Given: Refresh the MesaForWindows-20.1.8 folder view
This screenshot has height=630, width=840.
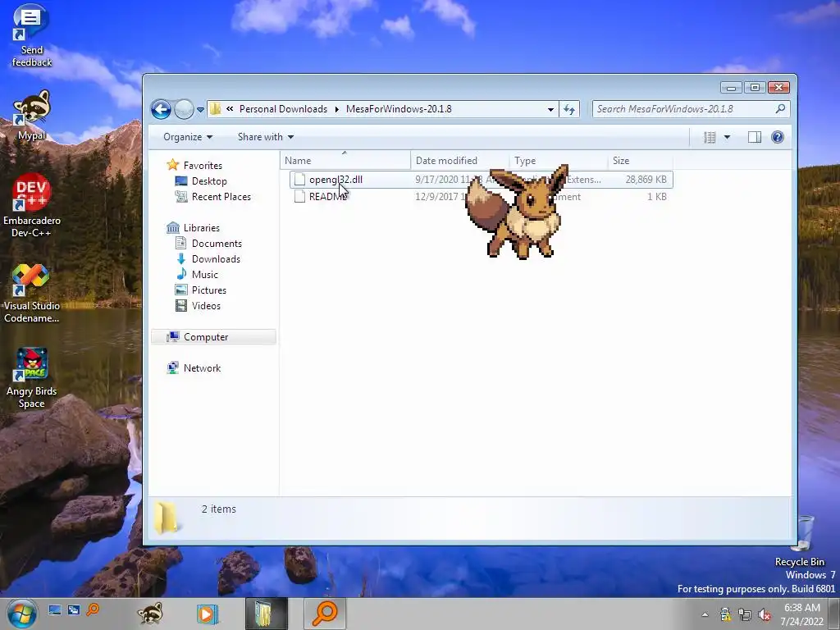Looking at the screenshot, I should pyautogui.click(x=569, y=109).
